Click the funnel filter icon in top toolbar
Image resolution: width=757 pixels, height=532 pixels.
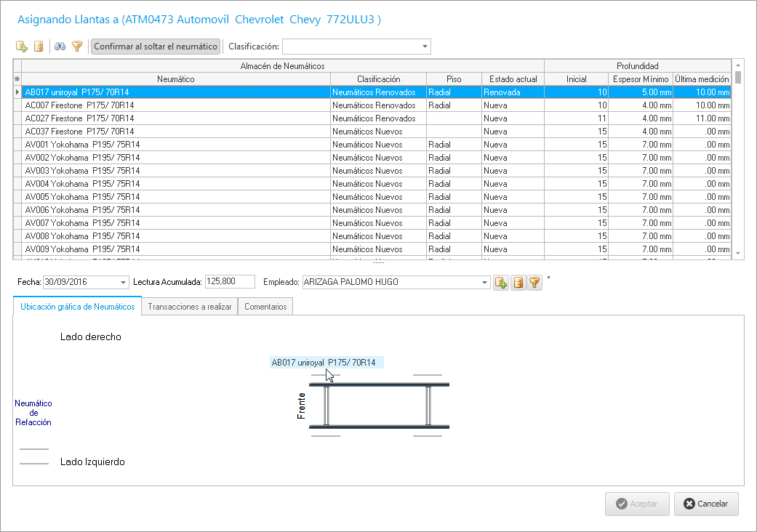pyautogui.click(x=77, y=47)
